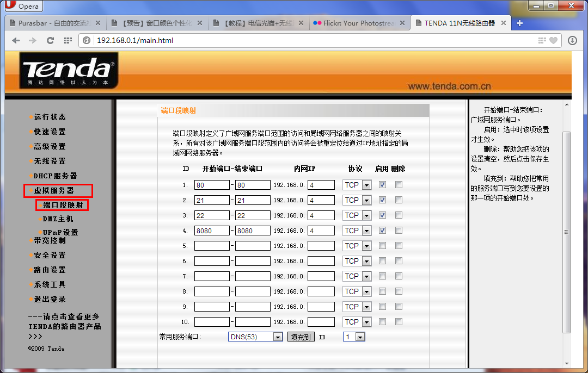Click the browser back arrow
Viewport: 588px width, 373px height.
point(16,40)
